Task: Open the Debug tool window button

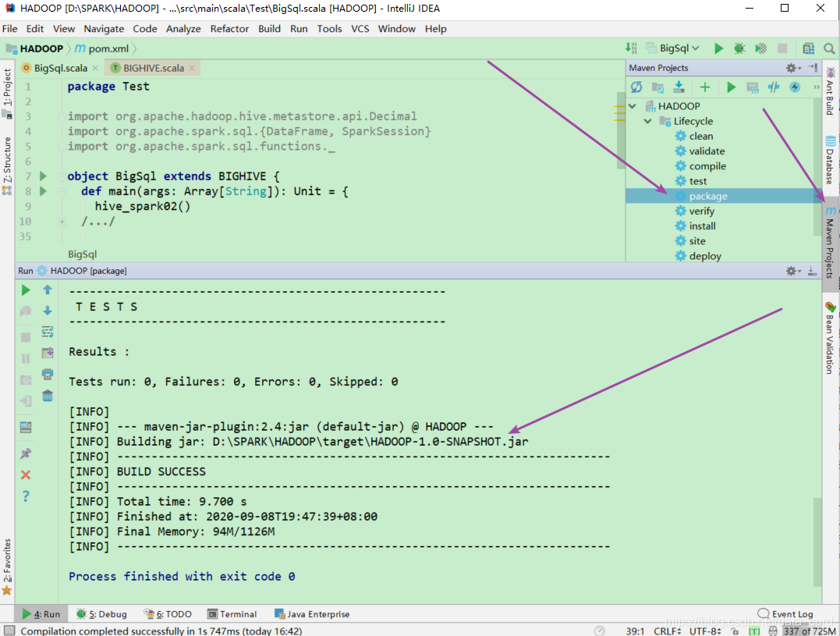Action: point(102,614)
